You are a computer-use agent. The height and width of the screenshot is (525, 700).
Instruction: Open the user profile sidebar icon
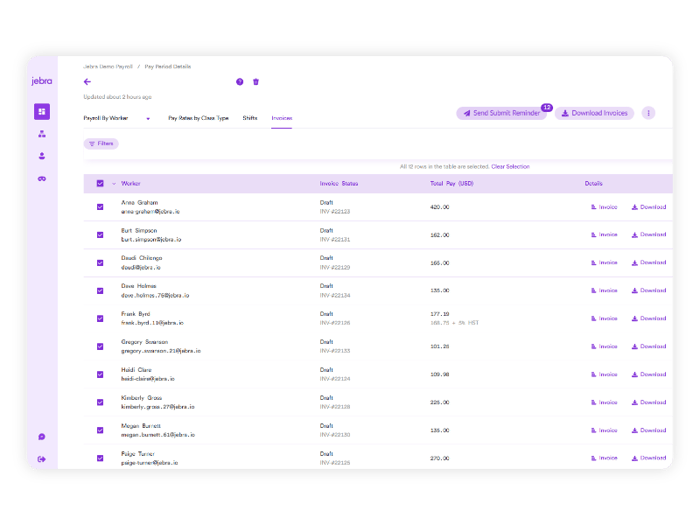point(41,156)
